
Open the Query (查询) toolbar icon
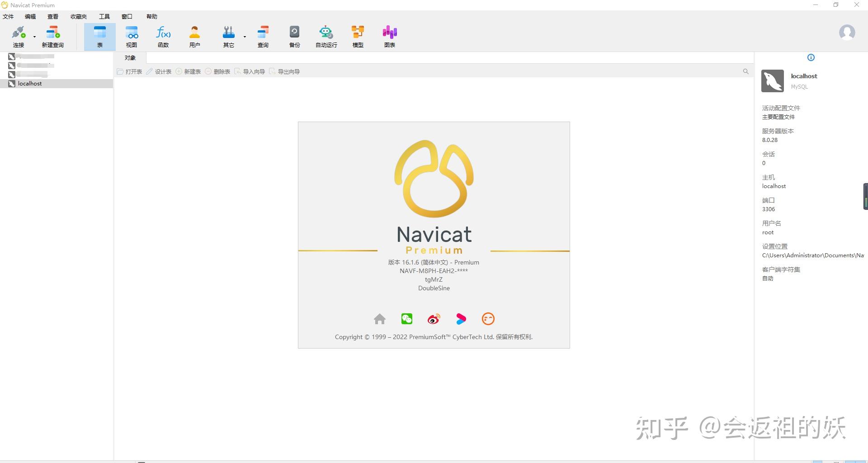(263, 36)
